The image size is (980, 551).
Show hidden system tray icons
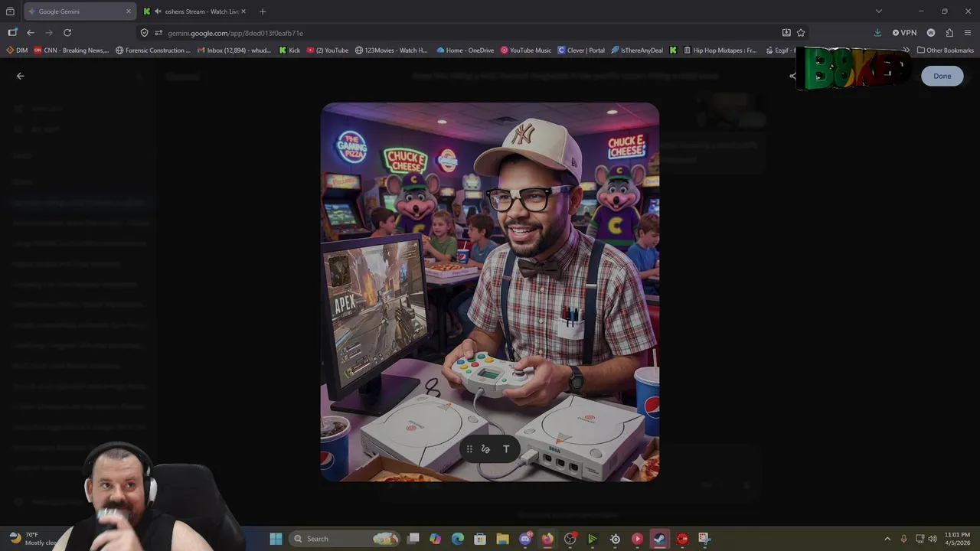[887, 539]
